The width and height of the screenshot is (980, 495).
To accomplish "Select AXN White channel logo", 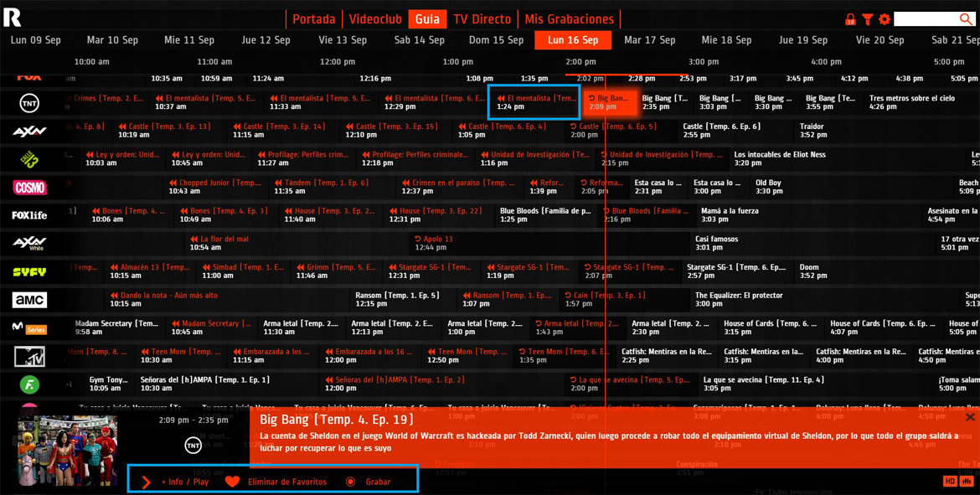I will point(29,243).
